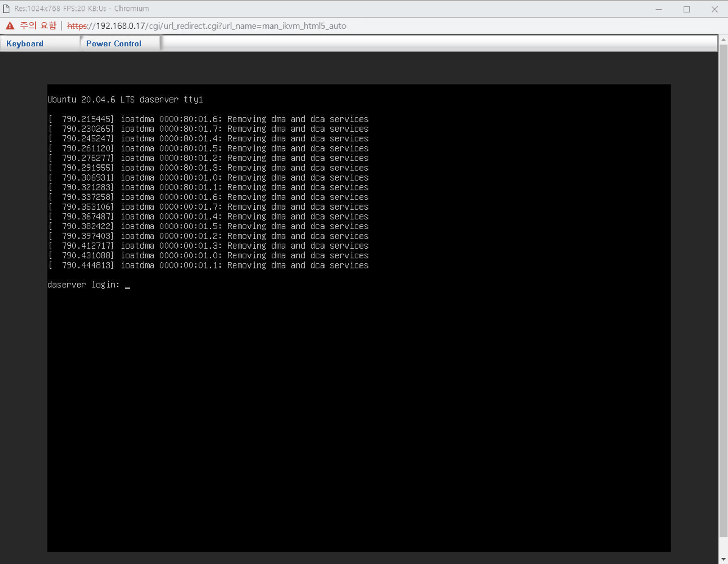Click the log line timestamped 790.431088
Screen dimensions: 728x564
(208, 256)
